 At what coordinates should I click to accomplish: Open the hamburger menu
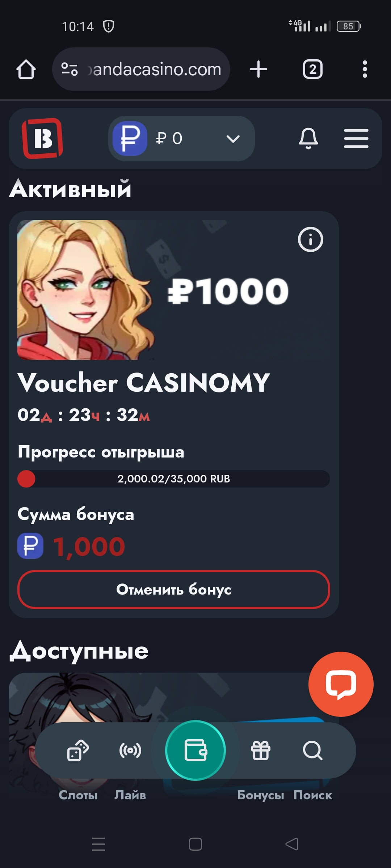356,139
